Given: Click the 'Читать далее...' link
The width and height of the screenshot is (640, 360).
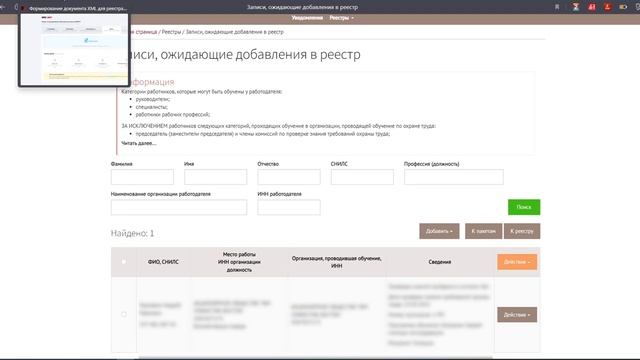Looking at the screenshot, I should 138,143.
